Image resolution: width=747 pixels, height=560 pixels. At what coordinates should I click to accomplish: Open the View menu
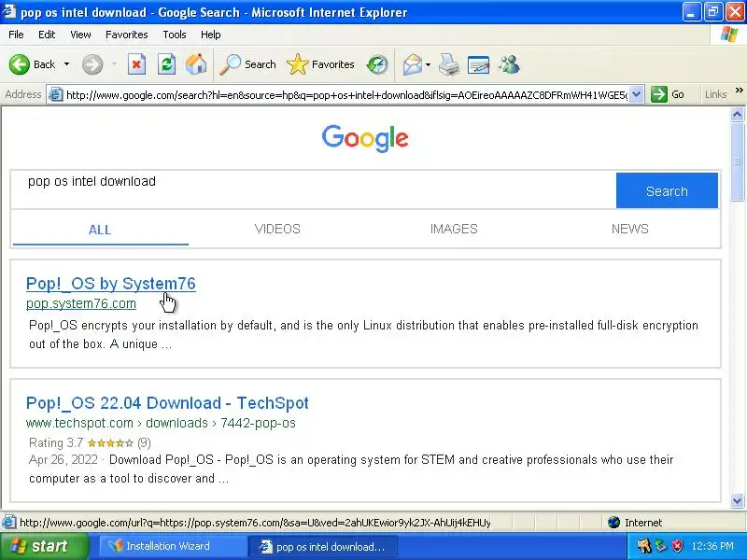[x=80, y=35]
